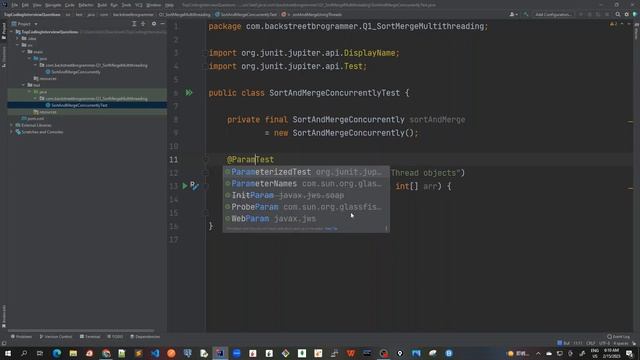Collapse the src folder in project tree

pyautogui.click(x=18, y=45)
